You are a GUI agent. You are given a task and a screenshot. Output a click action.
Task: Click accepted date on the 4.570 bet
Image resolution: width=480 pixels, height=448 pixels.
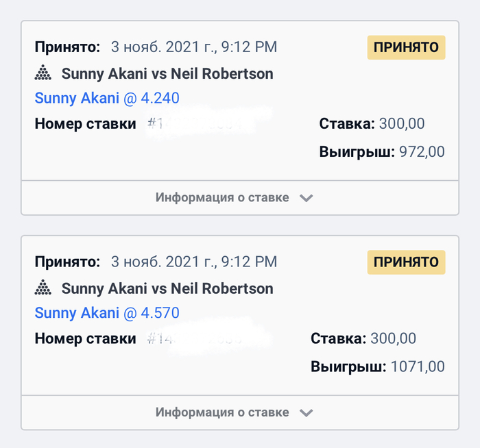point(194,262)
